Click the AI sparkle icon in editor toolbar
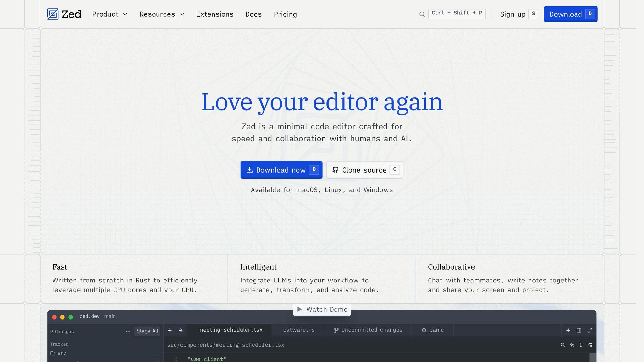This screenshot has width=644, height=362. point(572,345)
